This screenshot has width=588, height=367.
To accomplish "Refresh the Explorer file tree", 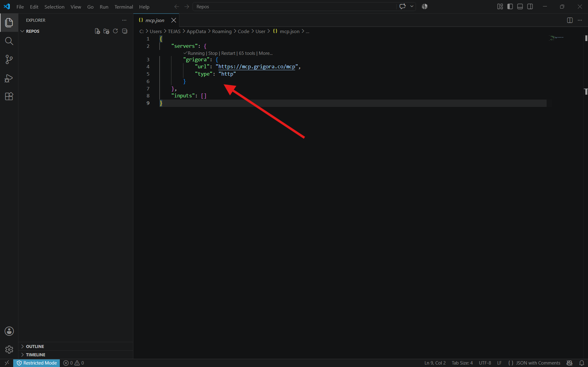I will tap(116, 31).
